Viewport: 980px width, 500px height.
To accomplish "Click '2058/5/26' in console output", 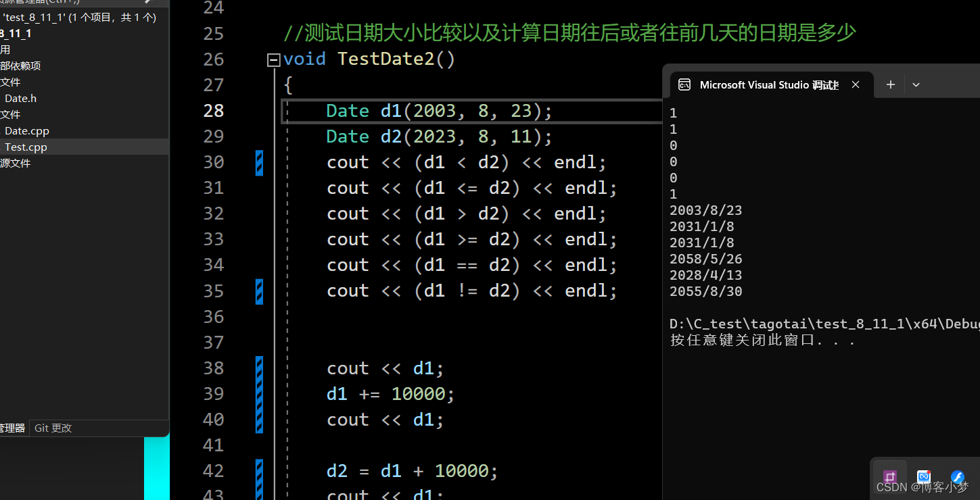I will click(x=705, y=259).
